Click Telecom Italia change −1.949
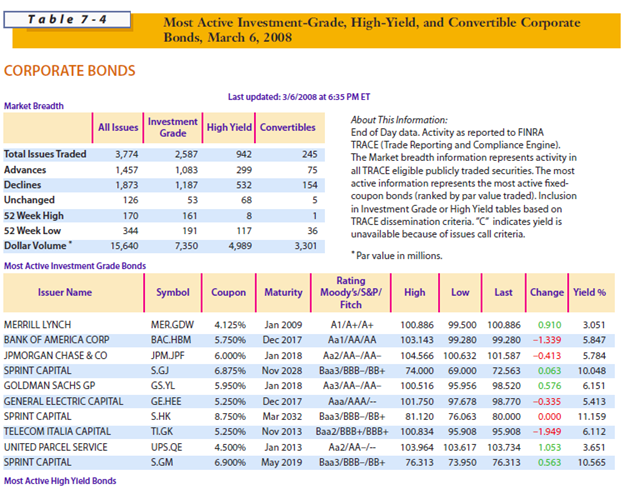Image resolution: width=624 pixels, height=489 pixels. coord(547,432)
